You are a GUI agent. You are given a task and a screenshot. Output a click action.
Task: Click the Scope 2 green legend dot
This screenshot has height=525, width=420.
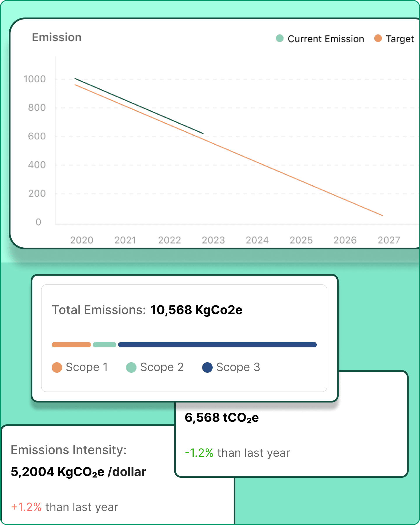click(131, 367)
